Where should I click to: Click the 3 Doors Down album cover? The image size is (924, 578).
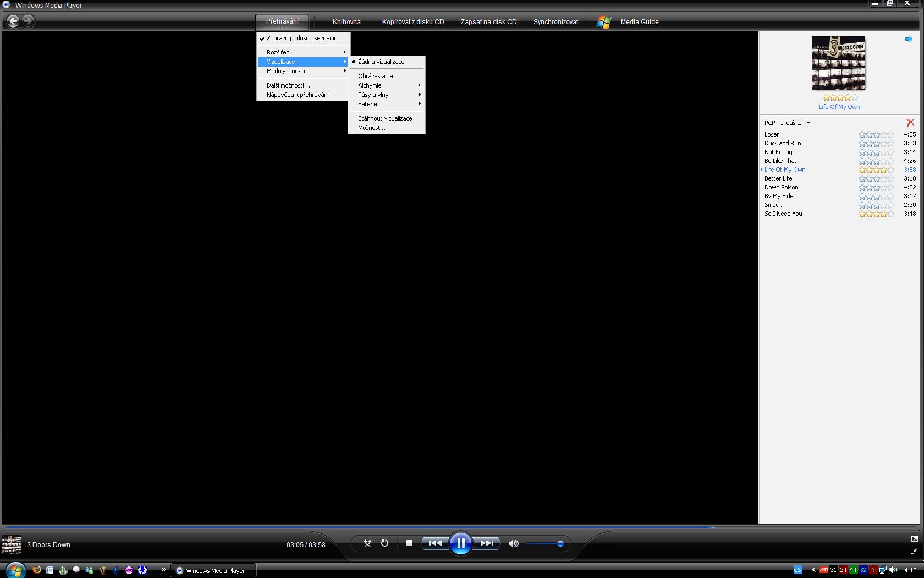838,63
